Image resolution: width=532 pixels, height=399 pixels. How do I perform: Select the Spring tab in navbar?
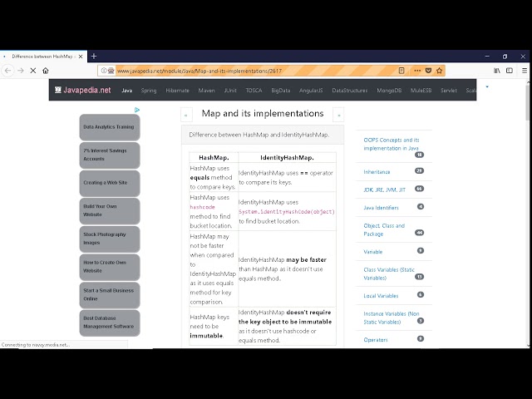(x=148, y=90)
